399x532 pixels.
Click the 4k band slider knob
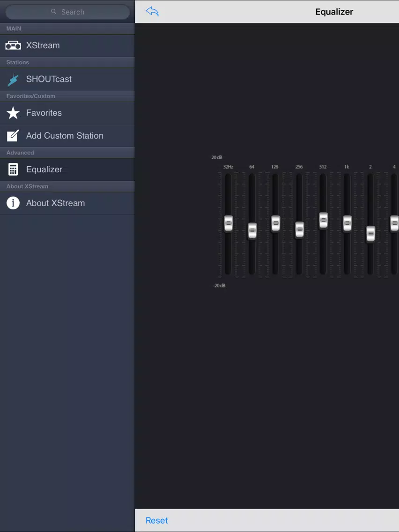coord(394,223)
